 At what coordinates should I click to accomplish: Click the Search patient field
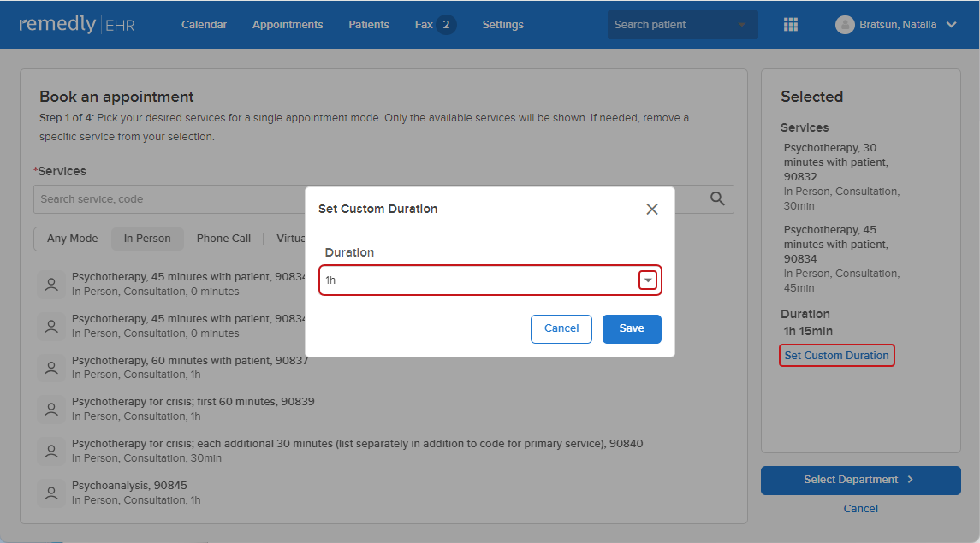[x=682, y=25]
